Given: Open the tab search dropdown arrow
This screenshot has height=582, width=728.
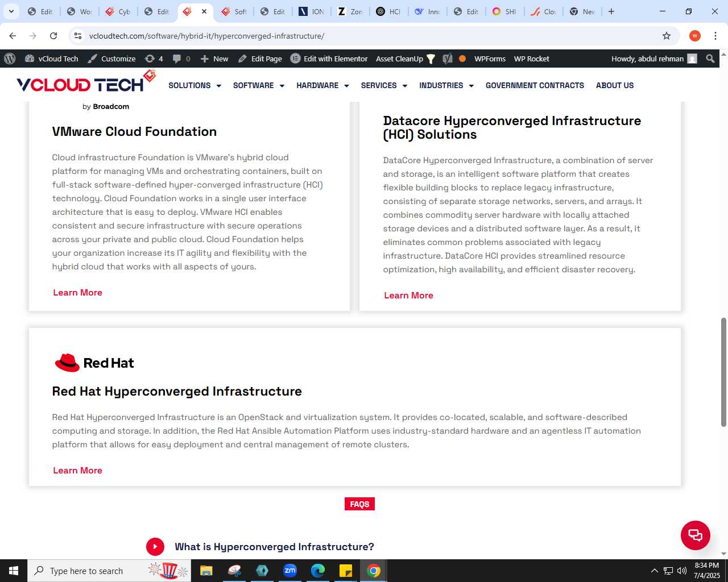Looking at the screenshot, I should (11, 11).
